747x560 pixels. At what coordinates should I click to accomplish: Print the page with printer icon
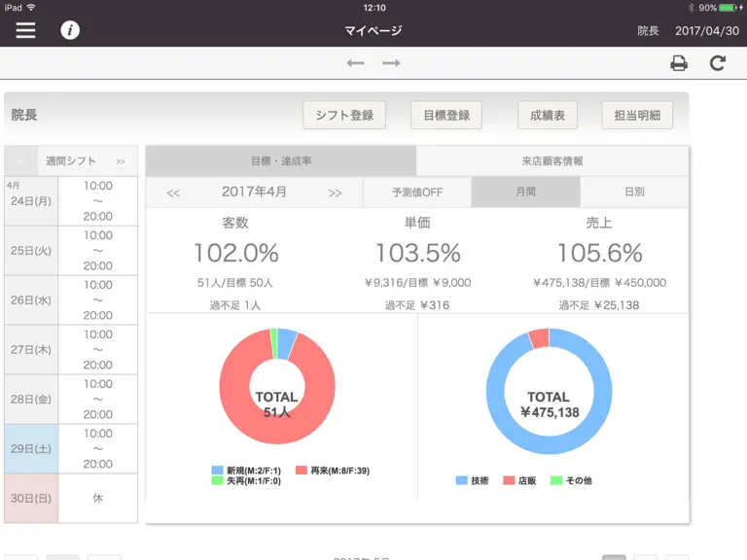click(x=679, y=63)
